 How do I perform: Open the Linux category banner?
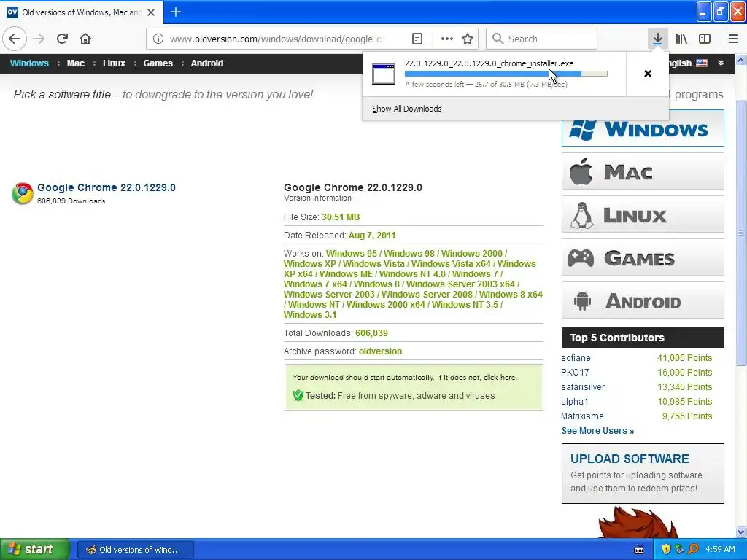pos(643,214)
